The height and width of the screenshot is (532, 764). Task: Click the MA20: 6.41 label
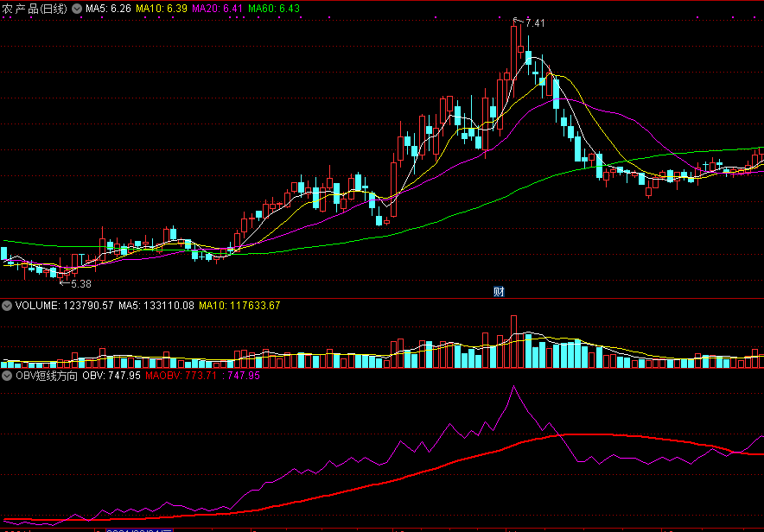point(217,9)
